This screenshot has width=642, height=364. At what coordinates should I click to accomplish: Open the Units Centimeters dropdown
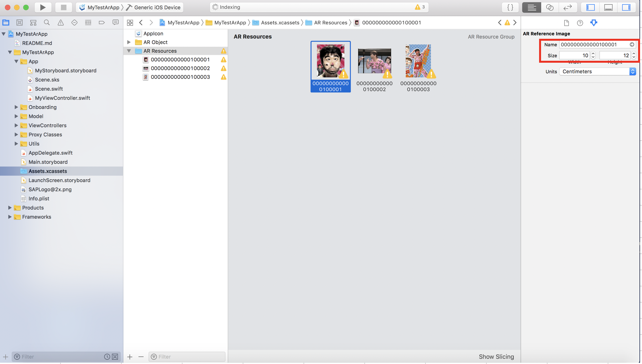click(x=597, y=71)
